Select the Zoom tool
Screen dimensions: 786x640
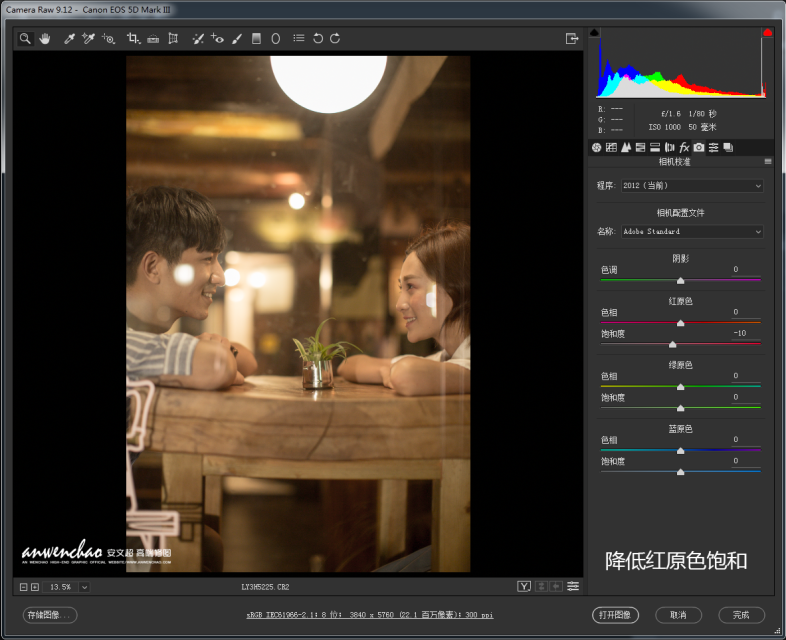tap(25, 39)
